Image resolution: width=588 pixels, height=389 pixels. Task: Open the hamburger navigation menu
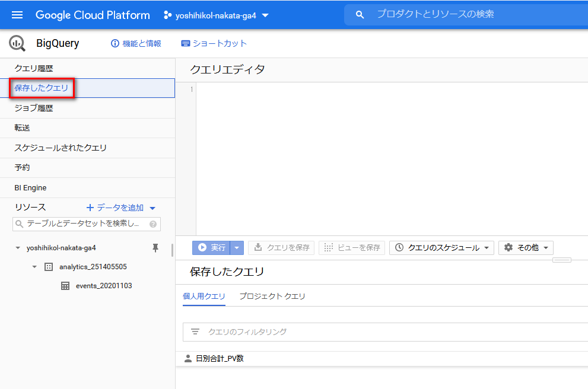(x=17, y=15)
